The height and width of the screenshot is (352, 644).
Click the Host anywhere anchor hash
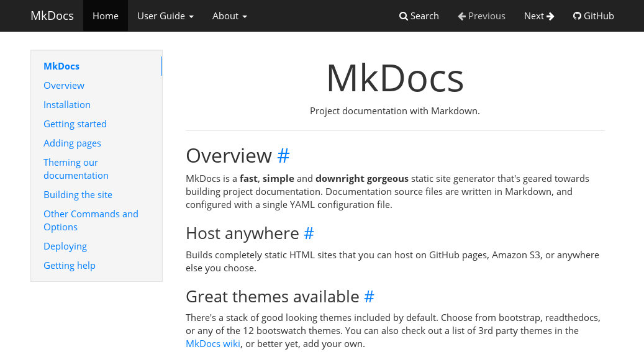tap(309, 233)
